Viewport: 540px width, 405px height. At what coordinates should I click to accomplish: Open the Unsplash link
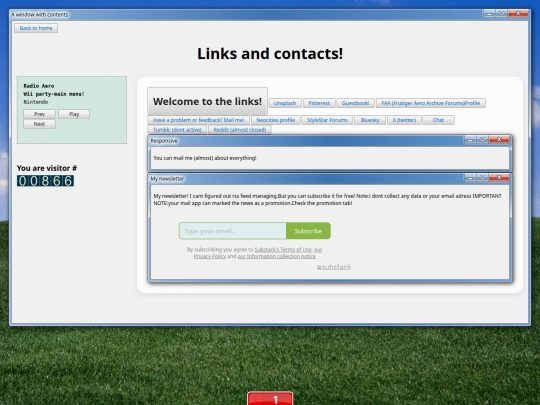285,103
